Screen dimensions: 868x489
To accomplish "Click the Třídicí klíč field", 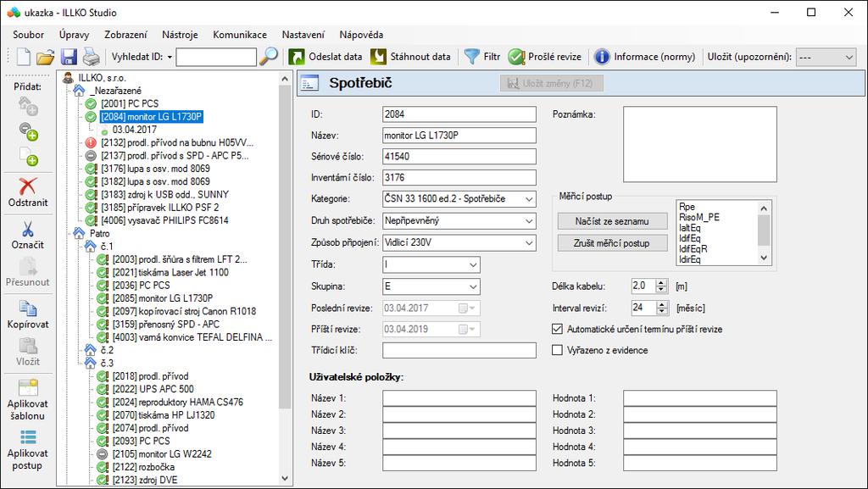I will (x=459, y=350).
